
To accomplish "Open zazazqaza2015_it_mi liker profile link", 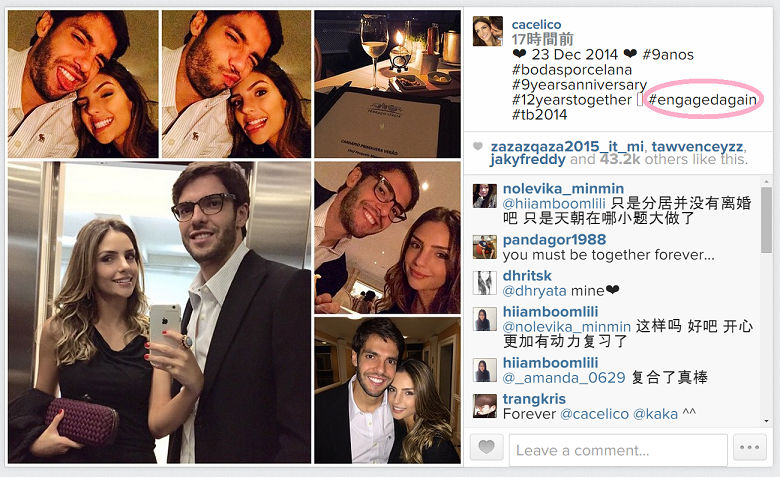I will coord(568,147).
